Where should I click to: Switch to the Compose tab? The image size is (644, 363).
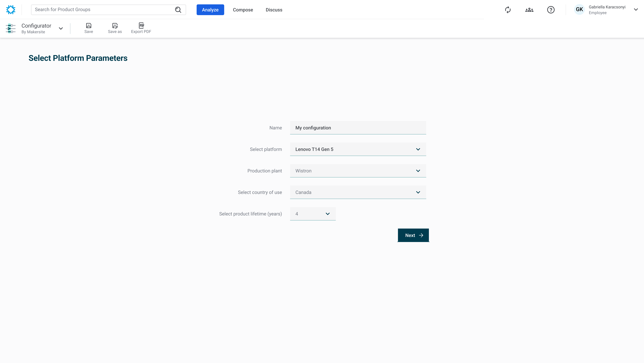(x=243, y=10)
